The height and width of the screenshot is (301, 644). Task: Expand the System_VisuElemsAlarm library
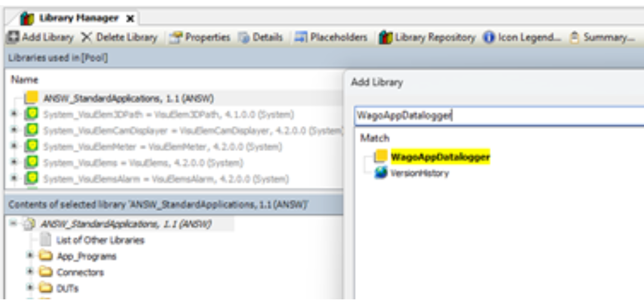tap(15, 179)
